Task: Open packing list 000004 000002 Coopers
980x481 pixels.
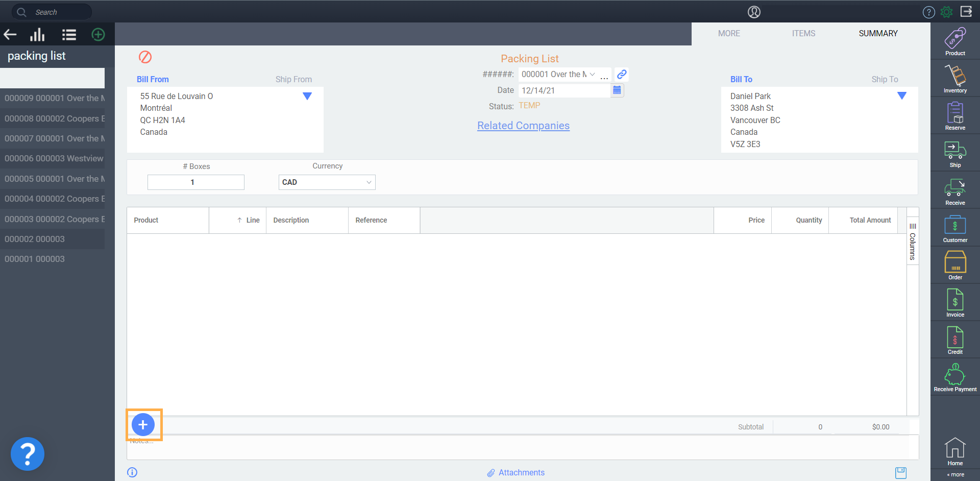Action: point(52,199)
